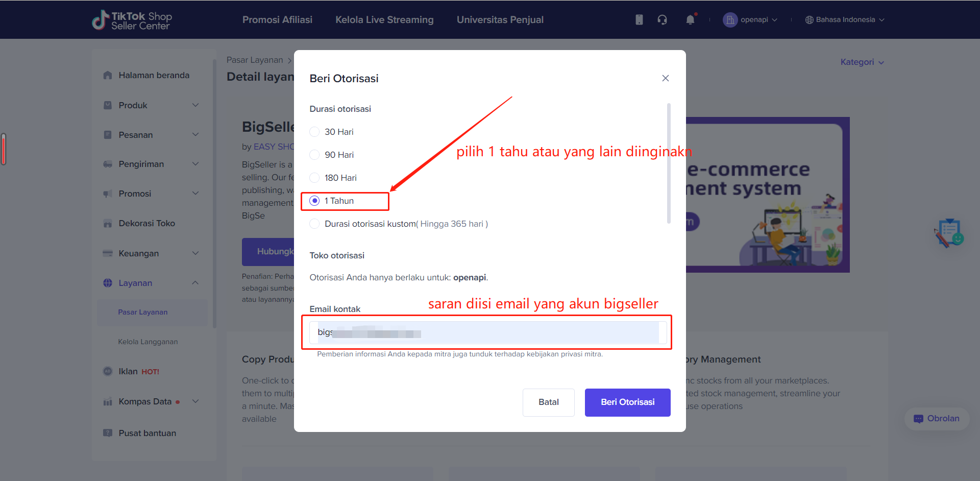Image resolution: width=980 pixels, height=481 pixels.
Task: Expand the Keuangan menu chevron
Action: [x=195, y=253]
